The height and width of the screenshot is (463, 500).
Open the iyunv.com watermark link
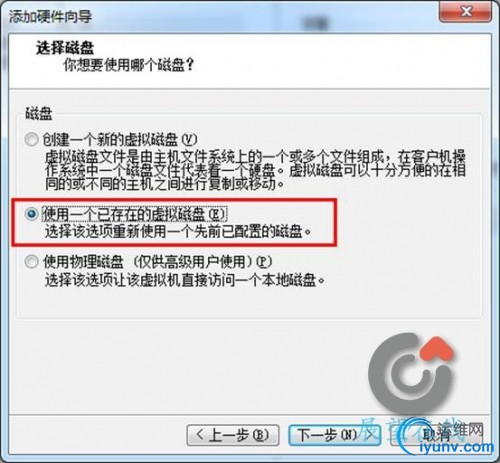(x=456, y=447)
